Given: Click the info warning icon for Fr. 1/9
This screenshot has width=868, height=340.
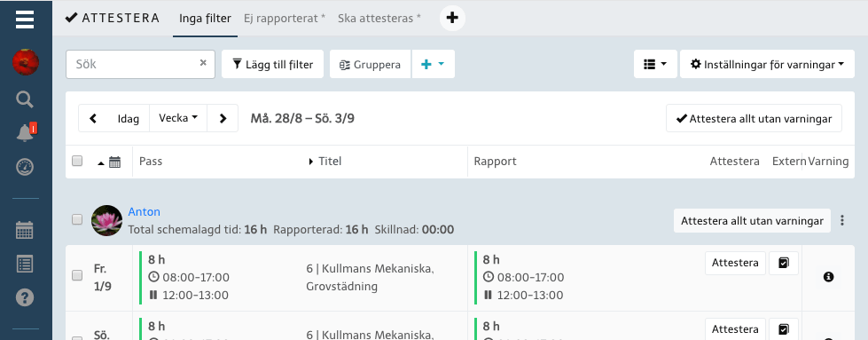Looking at the screenshot, I should (828, 276).
